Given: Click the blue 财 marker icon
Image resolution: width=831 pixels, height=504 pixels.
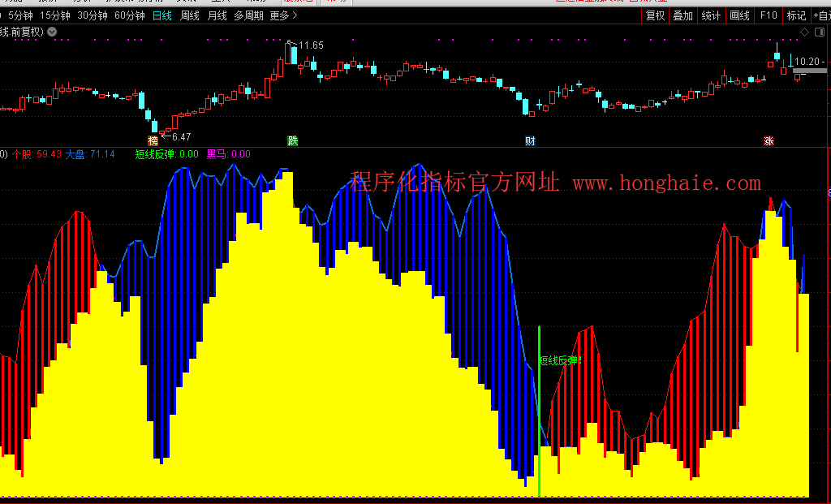Looking at the screenshot, I should click(530, 140).
